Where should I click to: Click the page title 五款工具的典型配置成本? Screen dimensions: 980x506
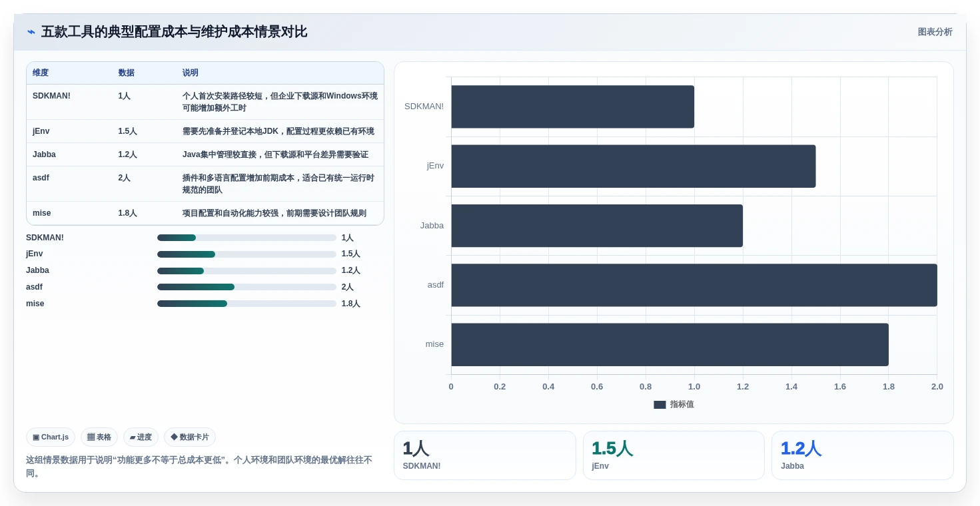click(x=174, y=32)
